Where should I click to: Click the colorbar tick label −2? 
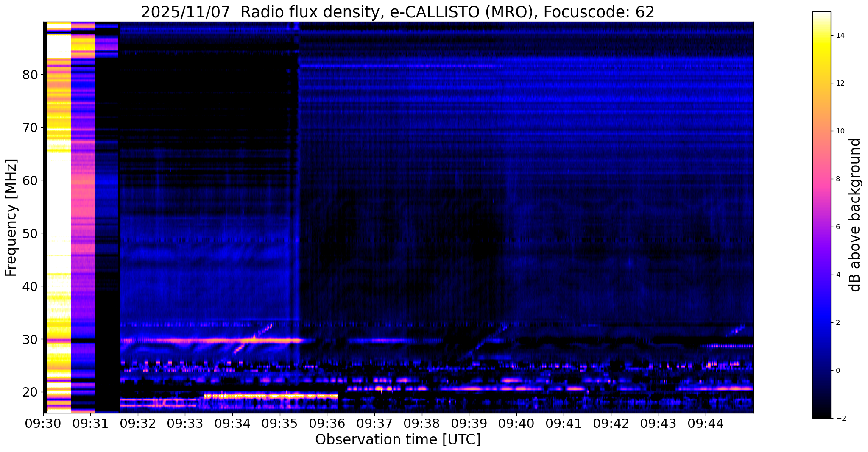tap(840, 419)
